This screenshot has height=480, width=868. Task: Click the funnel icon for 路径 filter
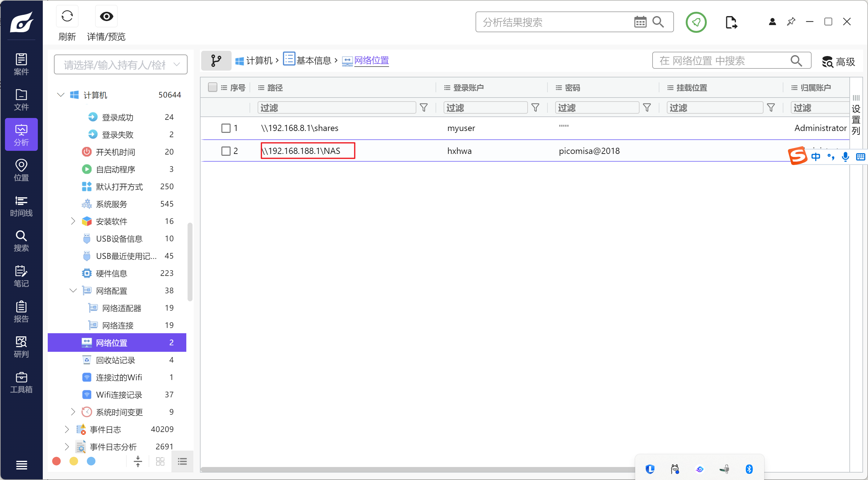click(x=423, y=108)
